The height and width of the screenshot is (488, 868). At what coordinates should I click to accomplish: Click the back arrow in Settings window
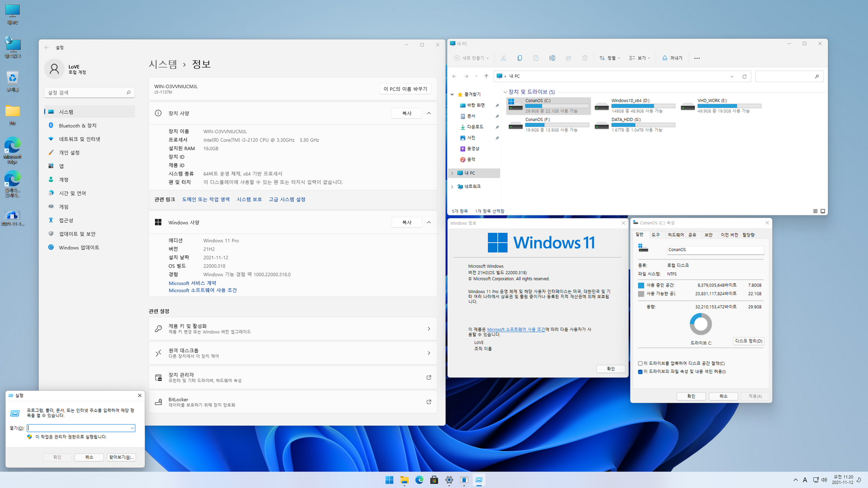coord(47,47)
